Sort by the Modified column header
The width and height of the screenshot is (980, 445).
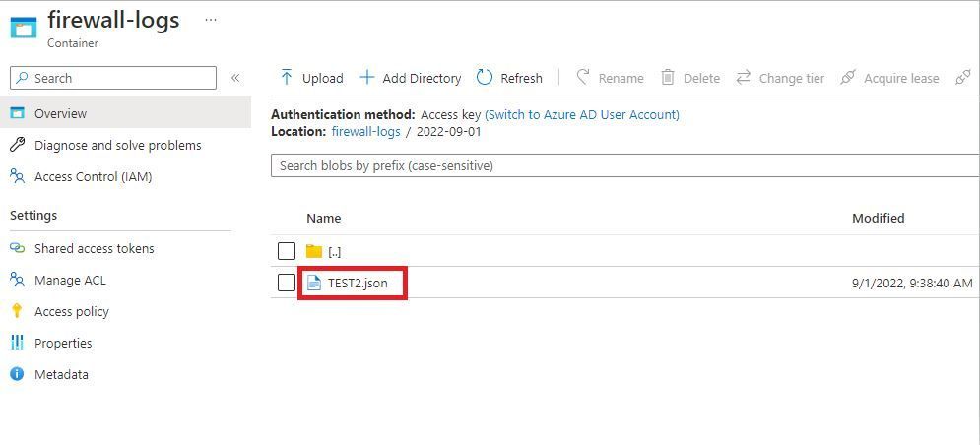(x=879, y=219)
